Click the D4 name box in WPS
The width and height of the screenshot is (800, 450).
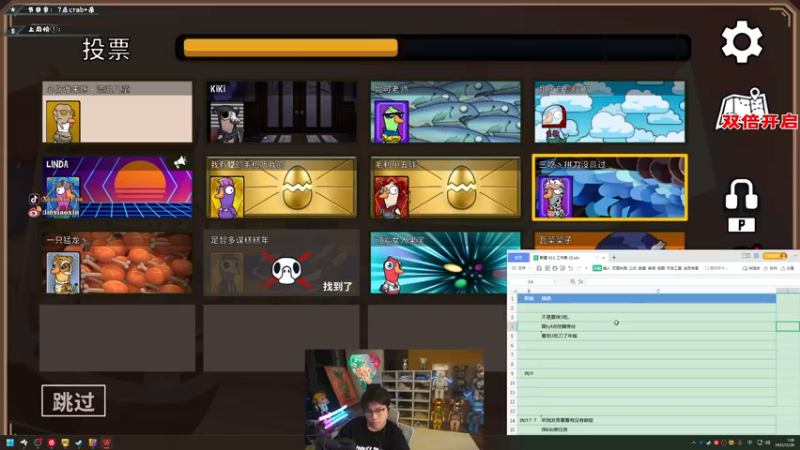coord(531,282)
